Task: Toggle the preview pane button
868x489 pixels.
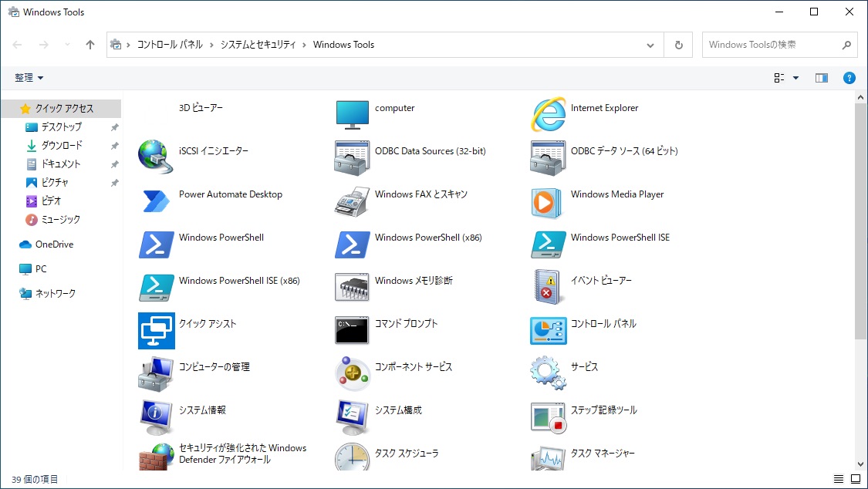Action: click(x=822, y=78)
